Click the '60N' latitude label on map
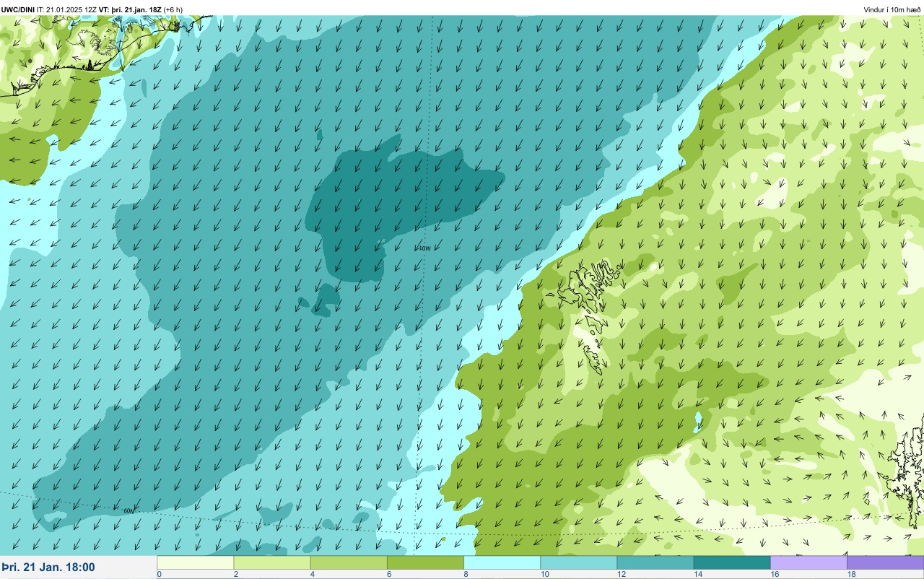 (x=129, y=511)
